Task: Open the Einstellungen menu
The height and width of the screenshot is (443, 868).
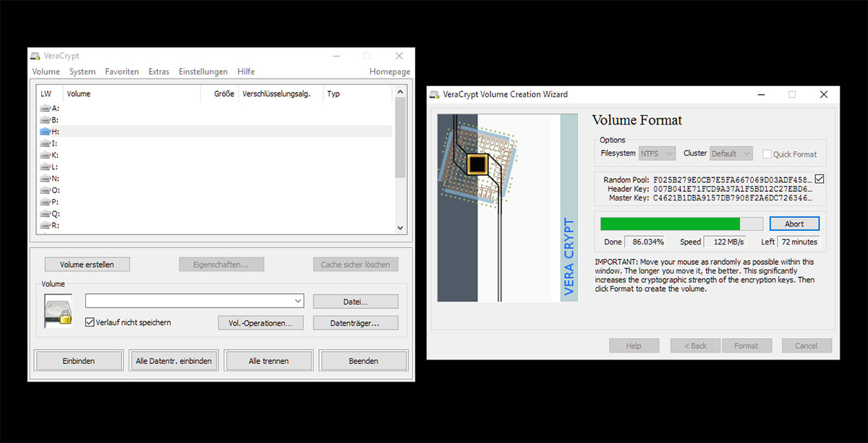Action: click(203, 72)
